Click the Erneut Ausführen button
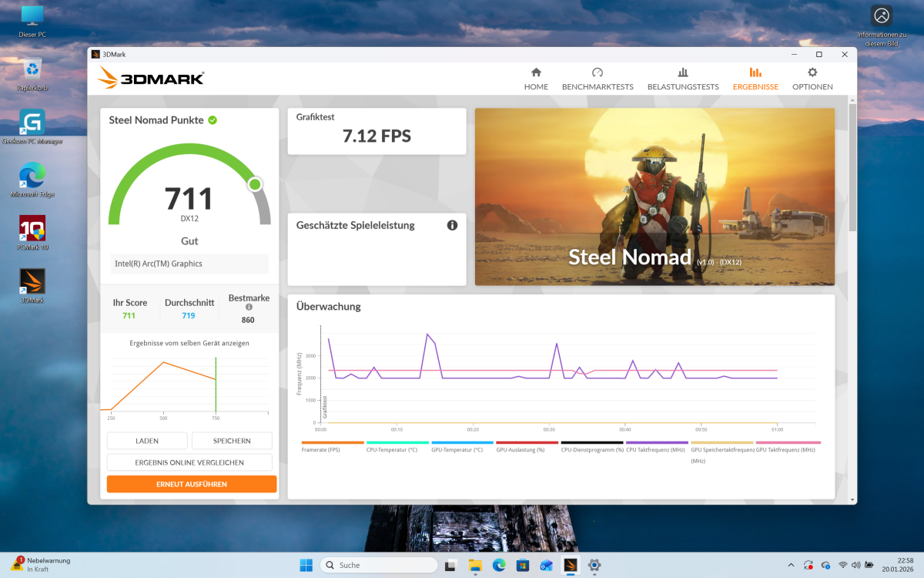Image resolution: width=924 pixels, height=578 pixels. tap(191, 484)
